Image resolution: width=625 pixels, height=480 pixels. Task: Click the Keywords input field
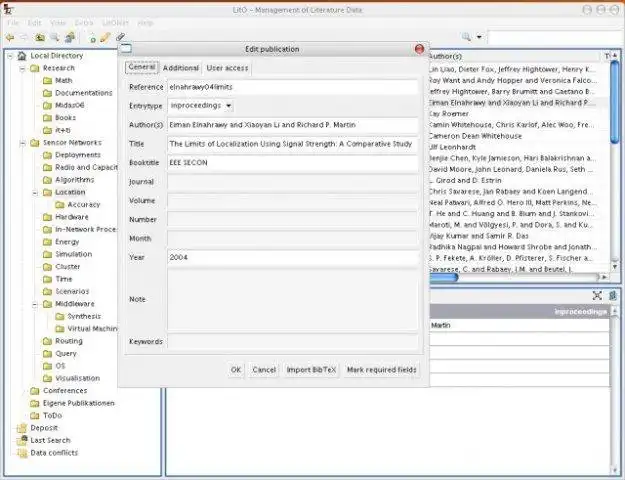click(293, 342)
